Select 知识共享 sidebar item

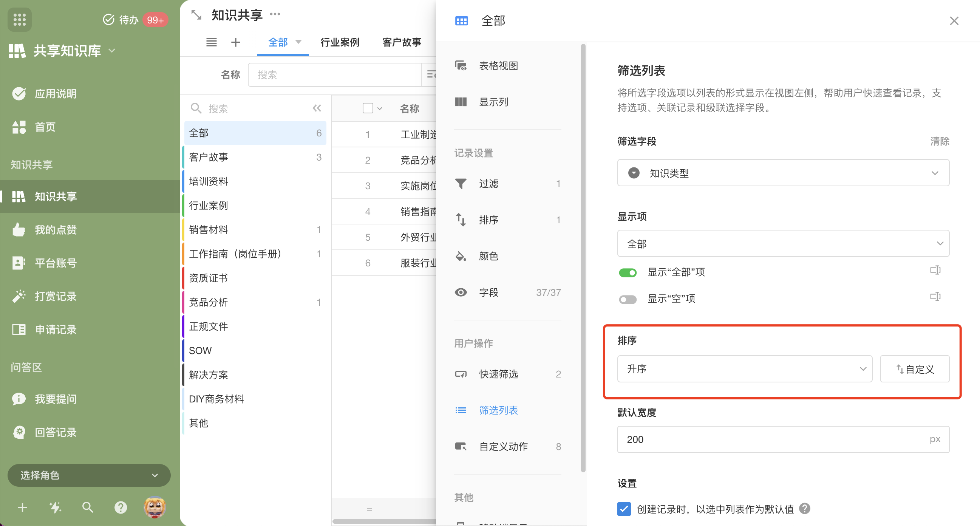tap(90, 196)
